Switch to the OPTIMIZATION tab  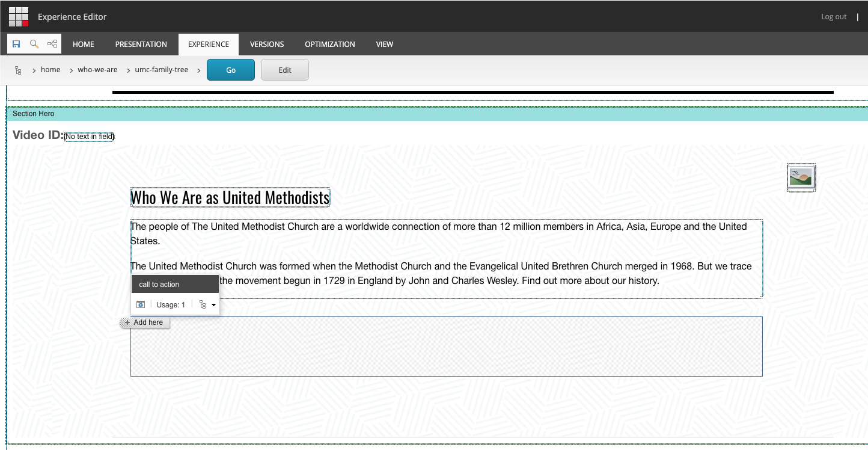[330, 44]
